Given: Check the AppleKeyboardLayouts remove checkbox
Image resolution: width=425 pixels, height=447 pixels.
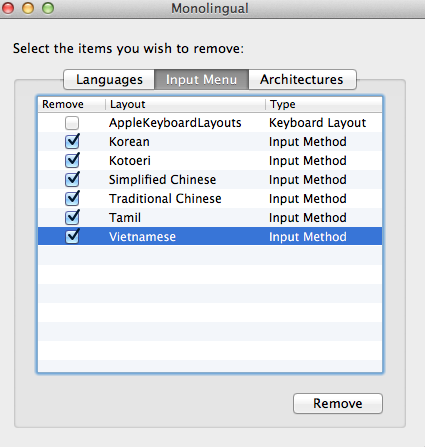Looking at the screenshot, I should tap(72, 123).
